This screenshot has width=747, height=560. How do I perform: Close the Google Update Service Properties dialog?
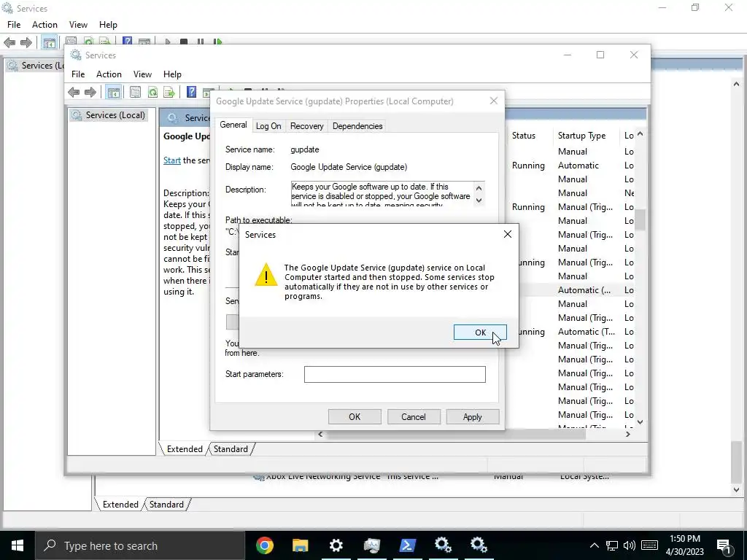coord(494,101)
